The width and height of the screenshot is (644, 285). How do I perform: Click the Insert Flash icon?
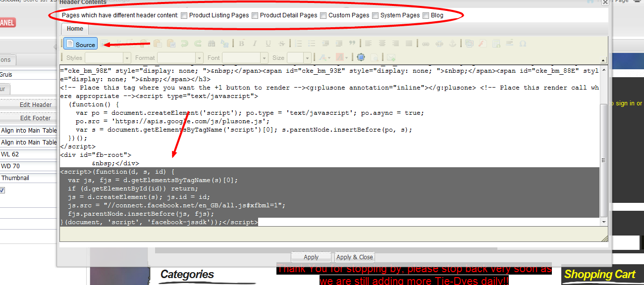(x=482, y=44)
